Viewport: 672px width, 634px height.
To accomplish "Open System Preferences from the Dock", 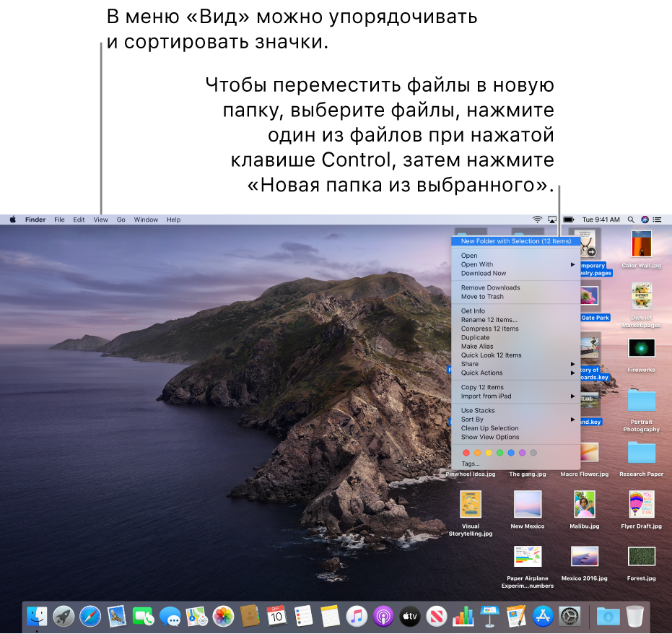I will point(570,617).
